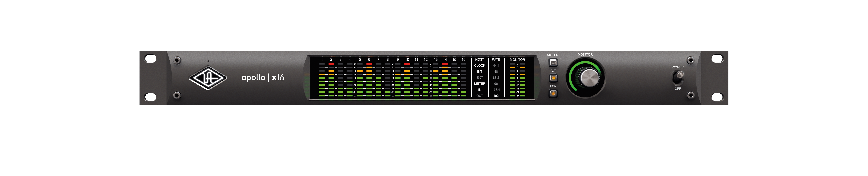Select channel 9 meter number
Screen dimensions: 868x176
point(398,59)
